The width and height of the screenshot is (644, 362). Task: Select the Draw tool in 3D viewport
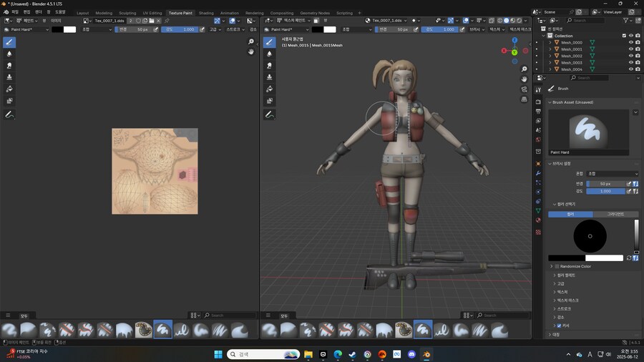(270, 42)
